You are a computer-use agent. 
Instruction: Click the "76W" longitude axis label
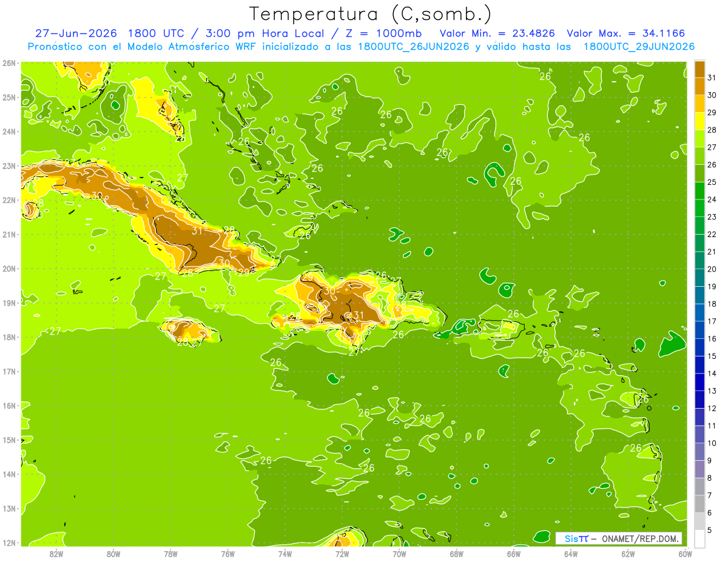(228, 554)
